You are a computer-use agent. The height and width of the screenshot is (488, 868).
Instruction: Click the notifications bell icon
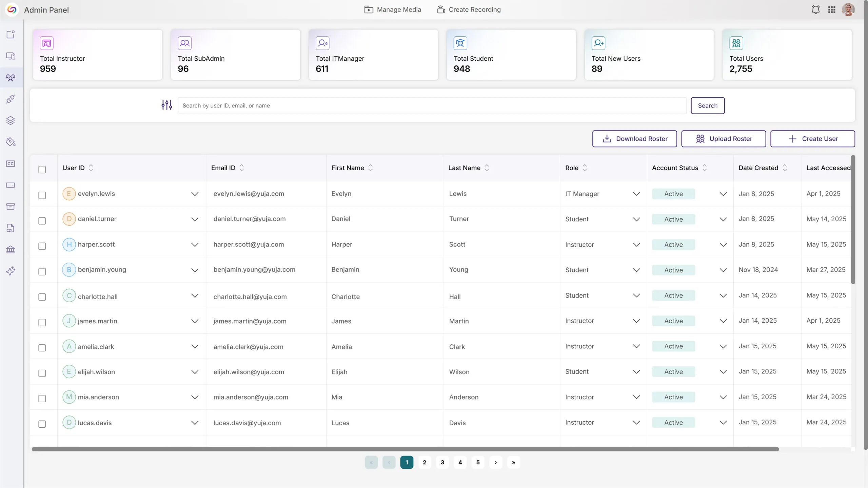click(x=815, y=9)
